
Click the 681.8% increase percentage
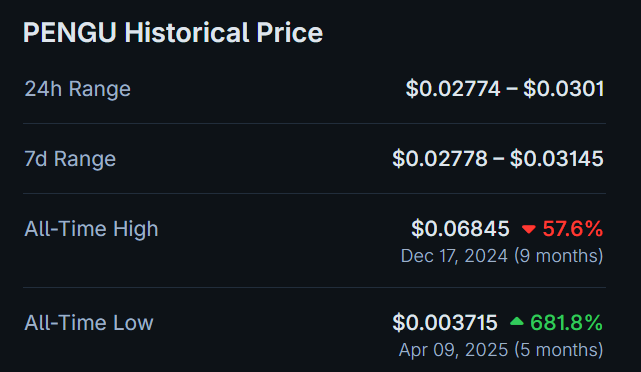click(566, 323)
